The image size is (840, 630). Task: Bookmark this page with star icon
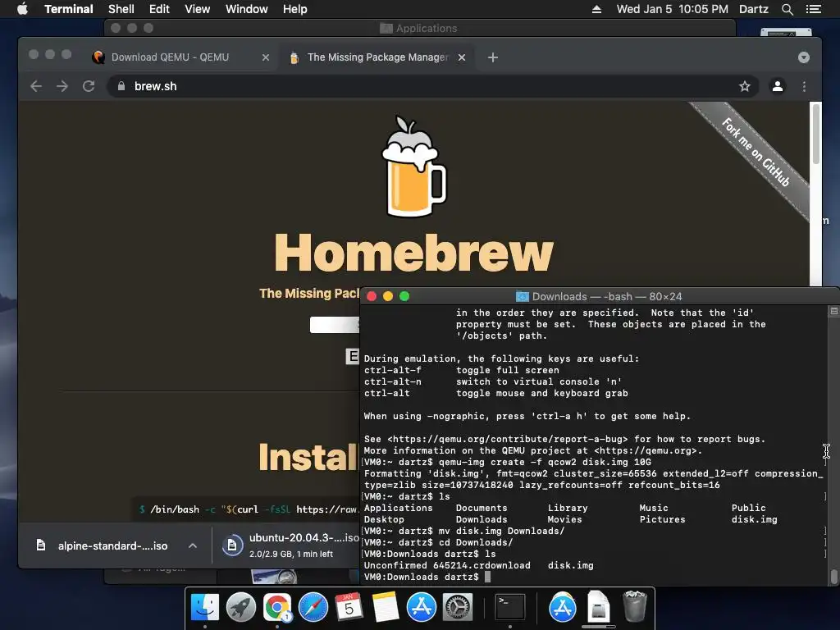click(x=745, y=86)
